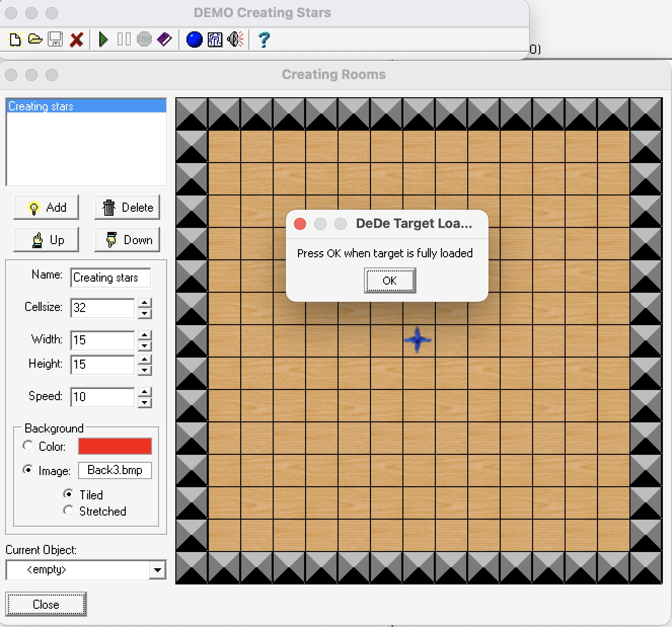Click the New file toolbar icon

point(15,39)
